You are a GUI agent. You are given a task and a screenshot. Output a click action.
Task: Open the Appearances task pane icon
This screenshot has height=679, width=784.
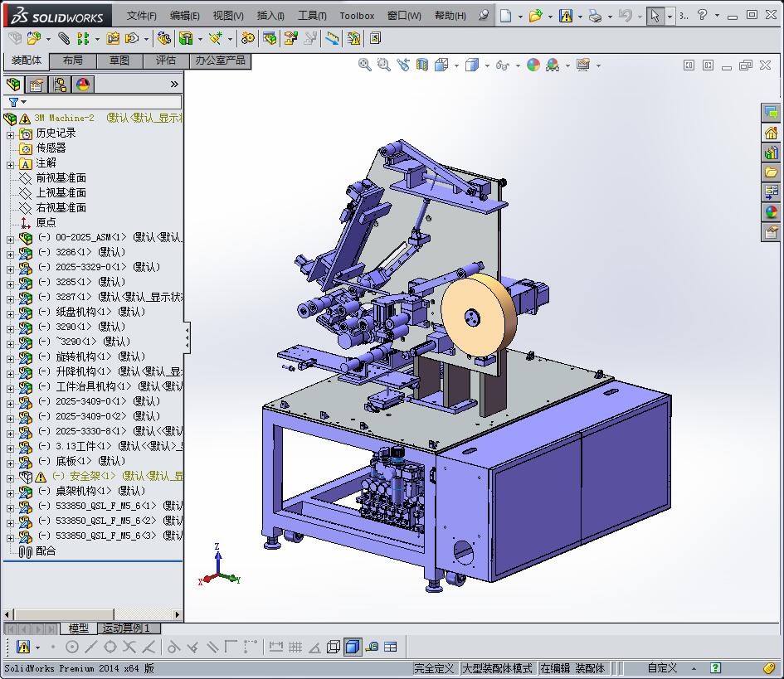click(x=771, y=212)
